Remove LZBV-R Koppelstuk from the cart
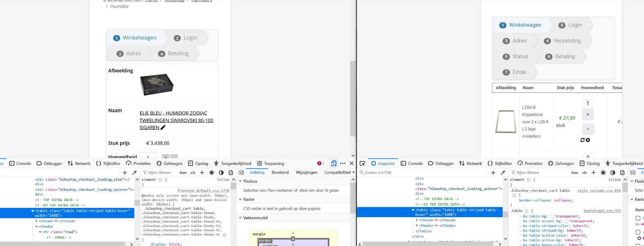 [588, 140]
